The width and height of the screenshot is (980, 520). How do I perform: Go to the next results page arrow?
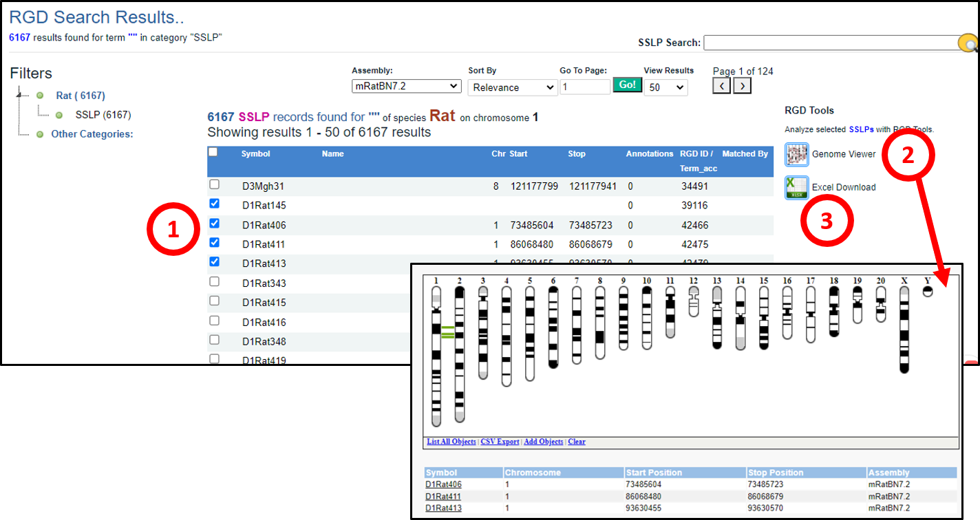pyautogui.click(x=742, y=85)
